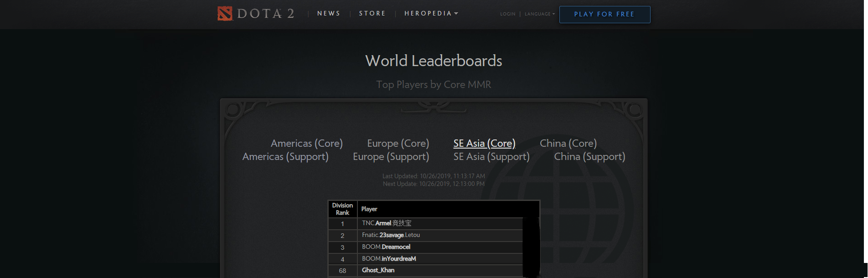868x278 pixels.
Task: Click rank number 1 cell
Action: point(342,224)
